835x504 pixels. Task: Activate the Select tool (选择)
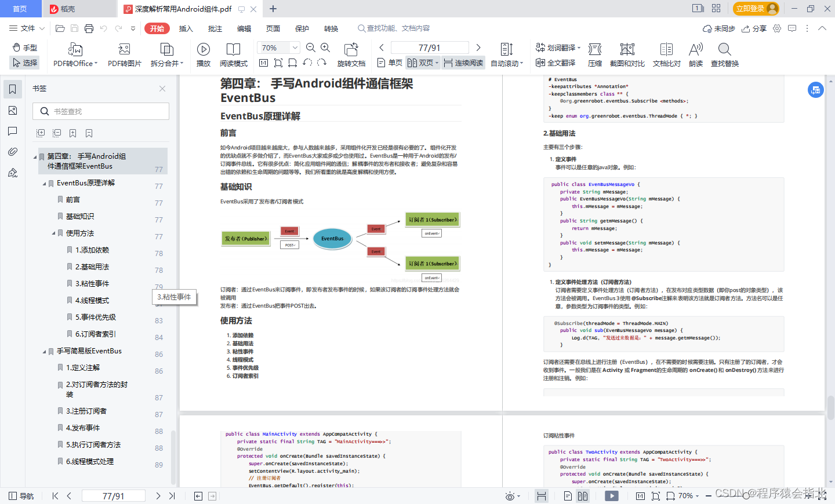(25, 63)
